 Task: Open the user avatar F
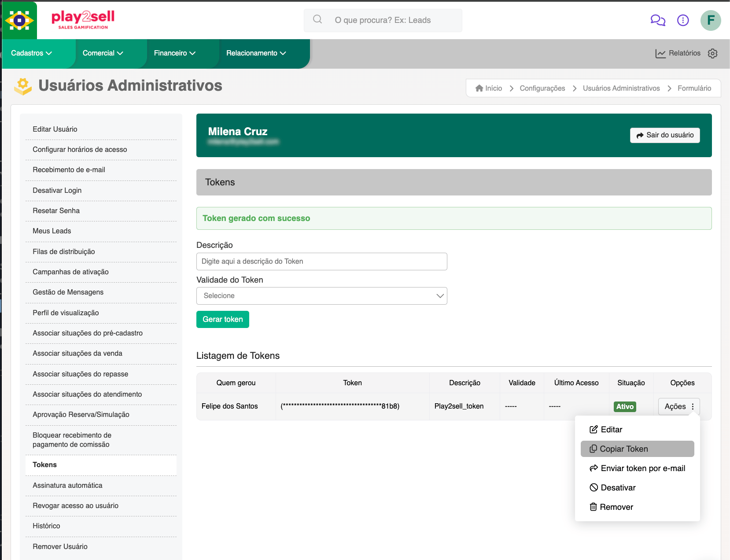coord(711,20)
